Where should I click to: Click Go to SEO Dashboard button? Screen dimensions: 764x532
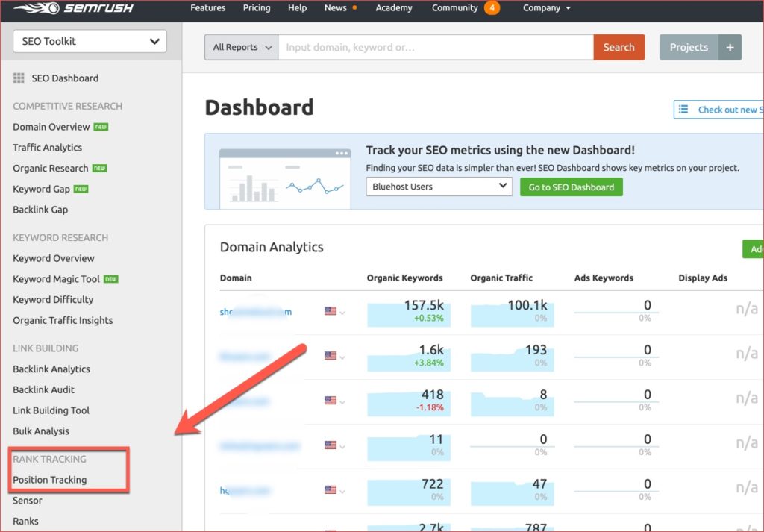[571, 187]
